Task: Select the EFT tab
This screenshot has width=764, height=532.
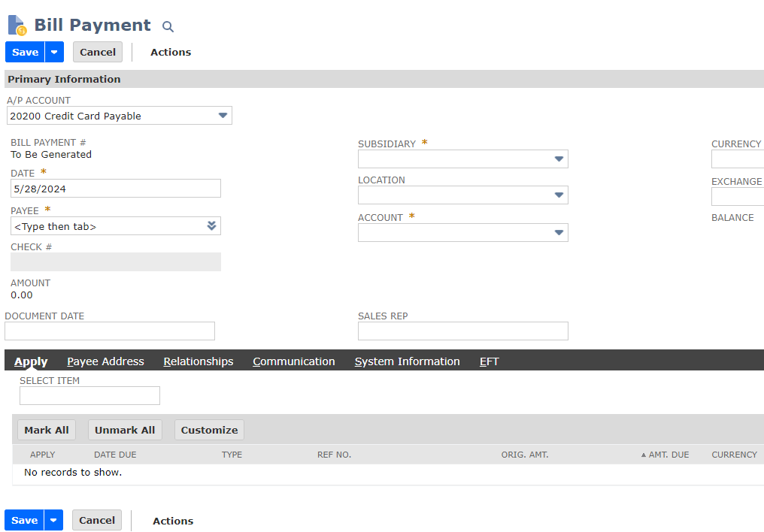Action: click(x=490, y=361)
